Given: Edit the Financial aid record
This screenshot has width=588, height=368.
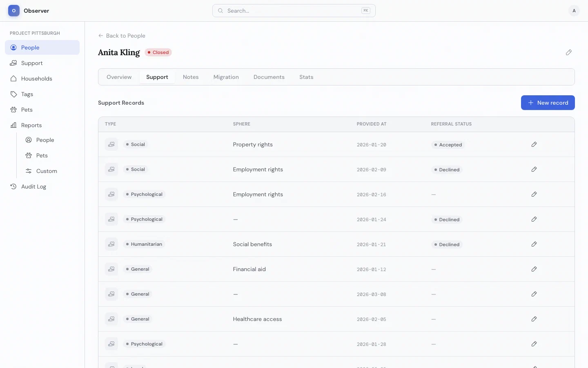Looking at the screenshot, I should (x=534, y=269).
